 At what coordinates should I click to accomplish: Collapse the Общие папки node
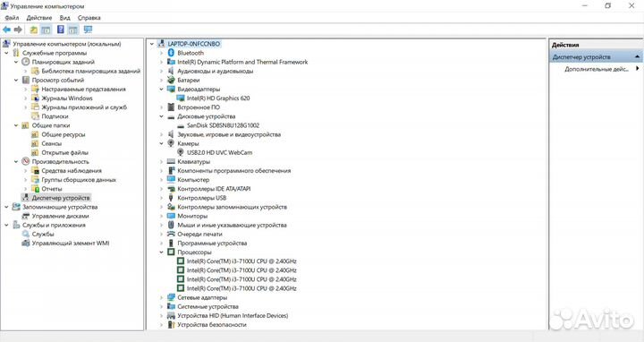pyautogui.click(x=16, y=125)
